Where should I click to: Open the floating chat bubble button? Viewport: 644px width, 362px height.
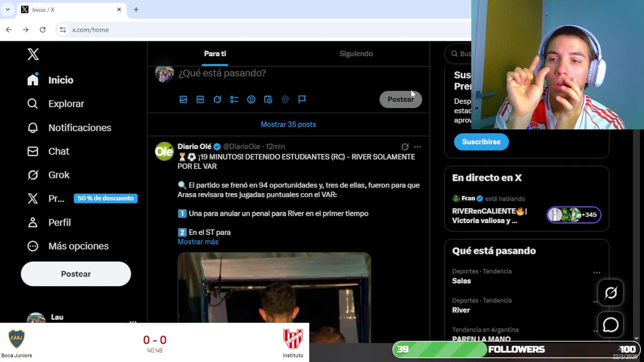611,325
